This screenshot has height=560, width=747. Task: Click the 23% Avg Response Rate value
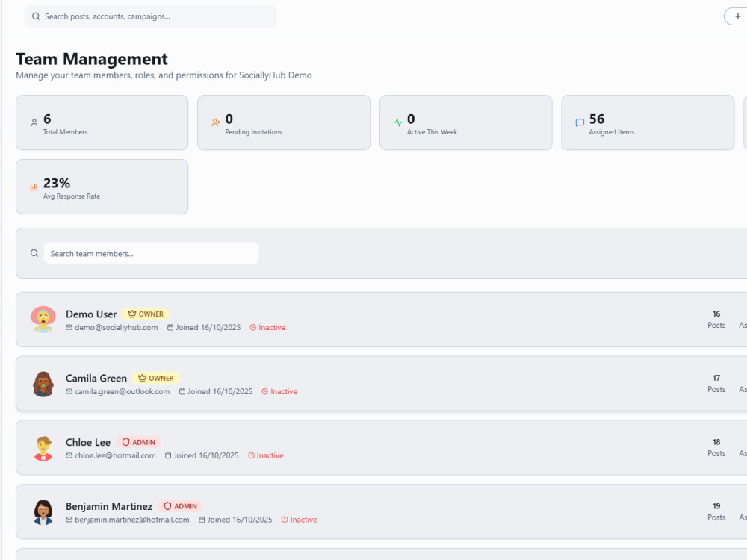tap(57, 184)
